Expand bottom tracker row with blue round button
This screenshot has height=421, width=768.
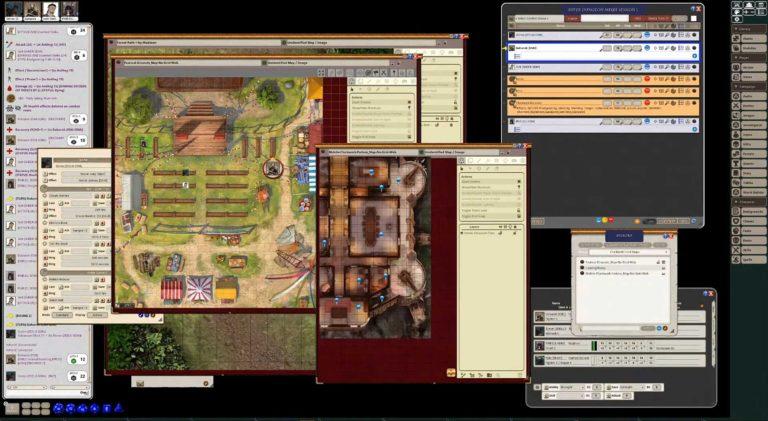click(694, 129)
